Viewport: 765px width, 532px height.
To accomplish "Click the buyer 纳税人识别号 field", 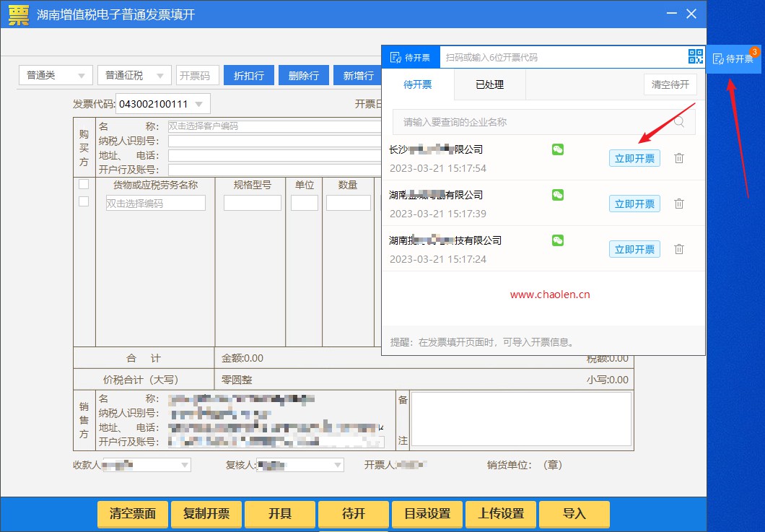I will [275, 141].
